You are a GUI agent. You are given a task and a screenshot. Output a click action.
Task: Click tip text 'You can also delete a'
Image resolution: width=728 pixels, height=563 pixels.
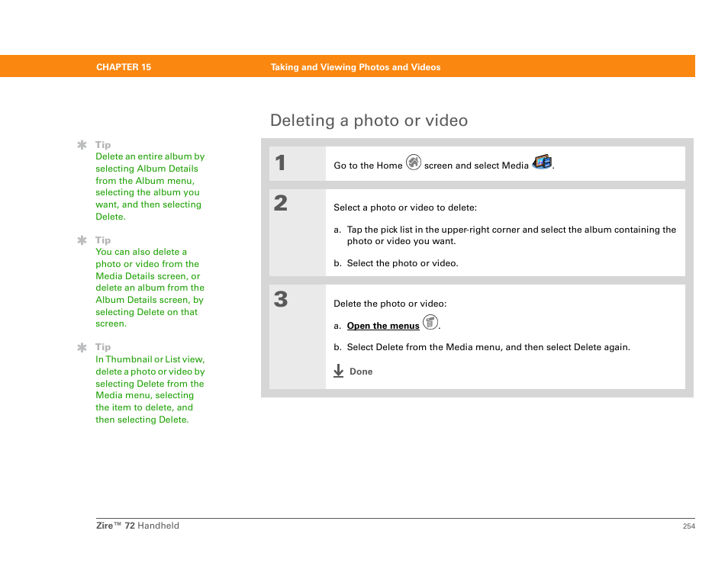(x=141, y=252)
